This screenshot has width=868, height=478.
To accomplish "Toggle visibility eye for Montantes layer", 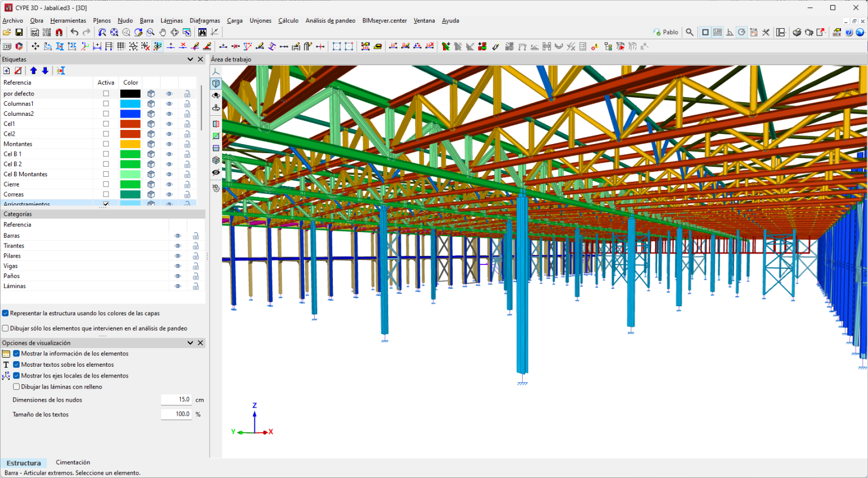I will [x=169, y=144].
